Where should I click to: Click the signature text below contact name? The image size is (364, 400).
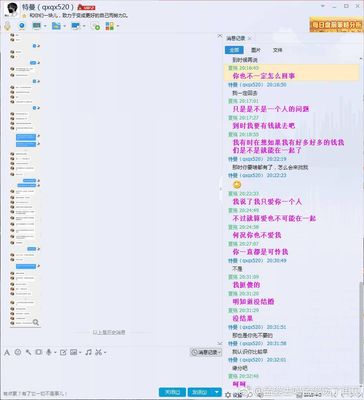point(78,16)
